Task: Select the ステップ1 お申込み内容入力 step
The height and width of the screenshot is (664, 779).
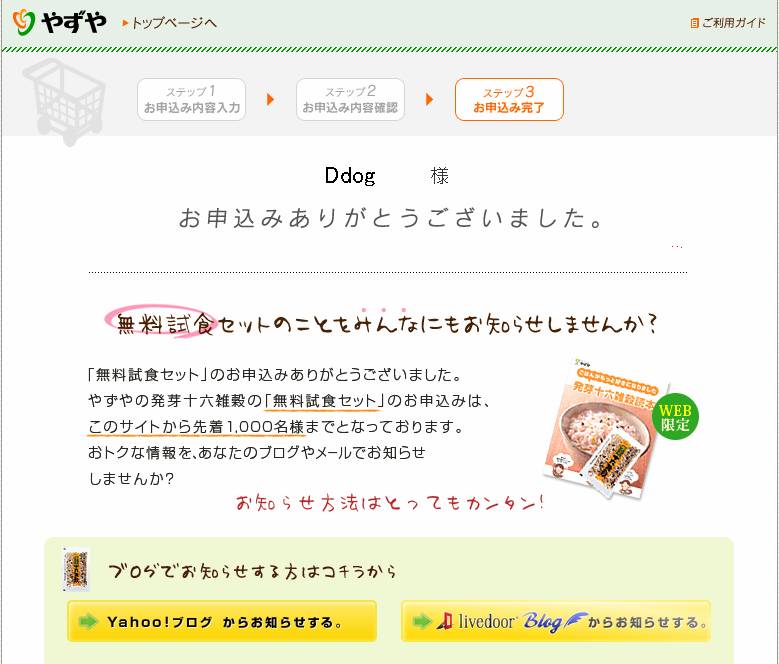Action: [x=191, y=99]
